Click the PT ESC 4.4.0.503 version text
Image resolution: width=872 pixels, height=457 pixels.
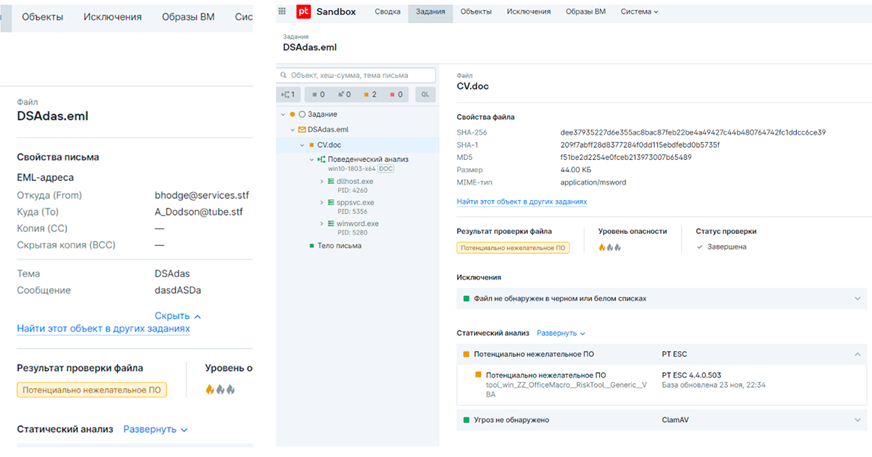coord(691,375)
